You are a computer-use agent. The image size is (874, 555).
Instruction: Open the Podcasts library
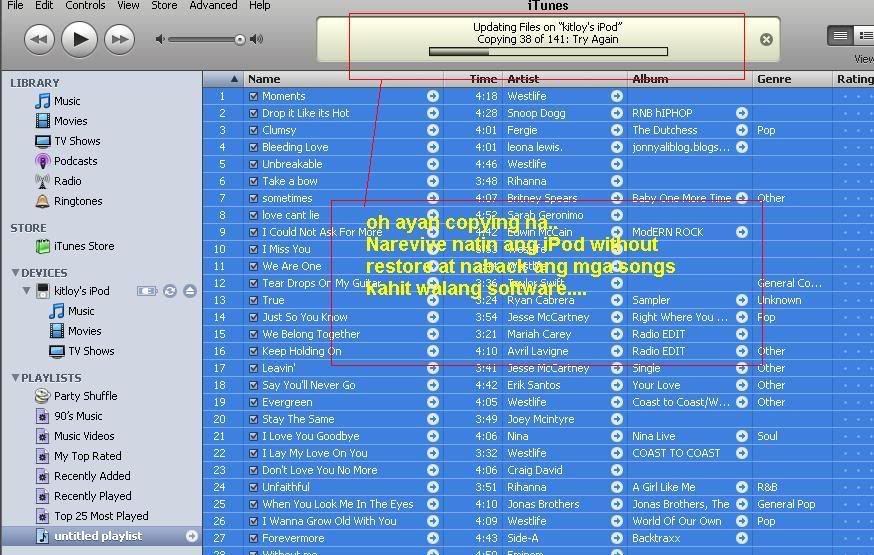[x=75, y=161]
